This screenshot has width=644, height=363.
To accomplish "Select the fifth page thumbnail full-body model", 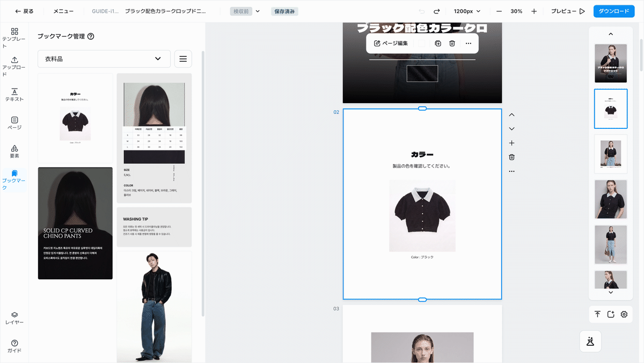I will click(611, 245).
